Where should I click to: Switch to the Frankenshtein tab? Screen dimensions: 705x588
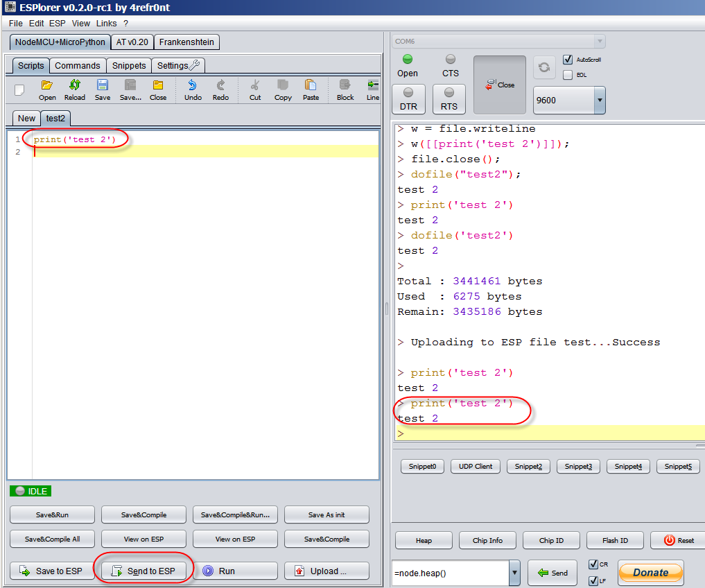(186, 42)
